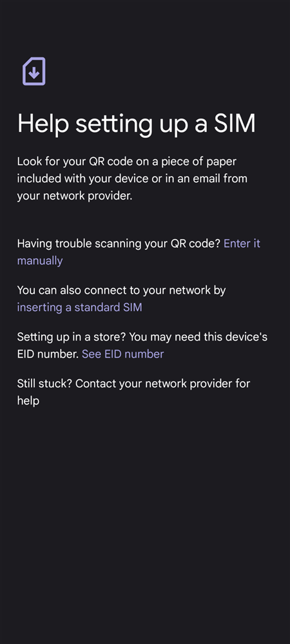Click the empty dark area below the help text
The height and width of the screenshot is (644, 290).
tap(145, 526)
